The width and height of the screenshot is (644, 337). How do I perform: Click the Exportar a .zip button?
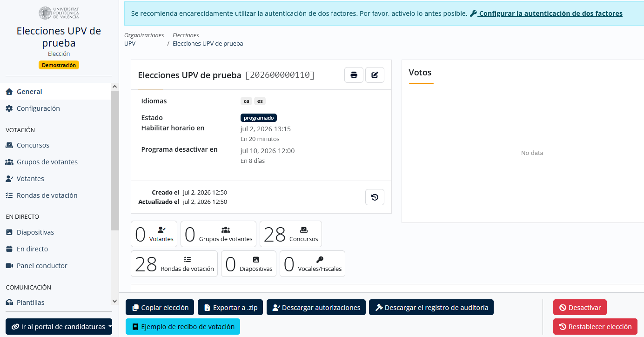[230, 308]
